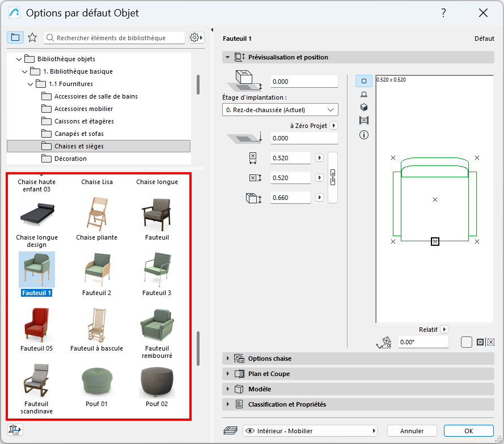Click the Annuler button
Screen dimensions: 504x444
pyautogui.click(x=412, y=431)
